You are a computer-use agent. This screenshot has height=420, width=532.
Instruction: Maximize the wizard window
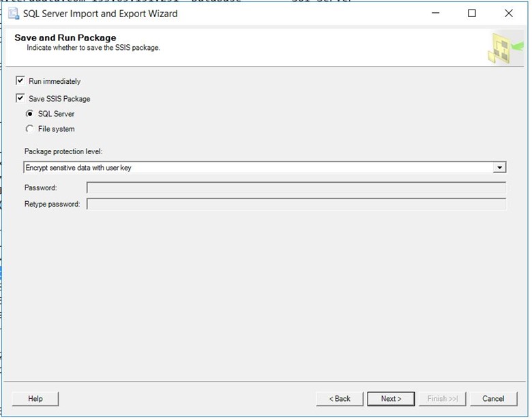coord(471,13)
